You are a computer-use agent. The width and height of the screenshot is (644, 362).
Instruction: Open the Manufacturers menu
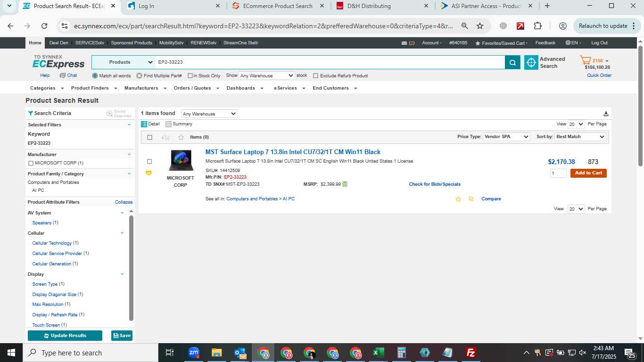coord(145,88)
